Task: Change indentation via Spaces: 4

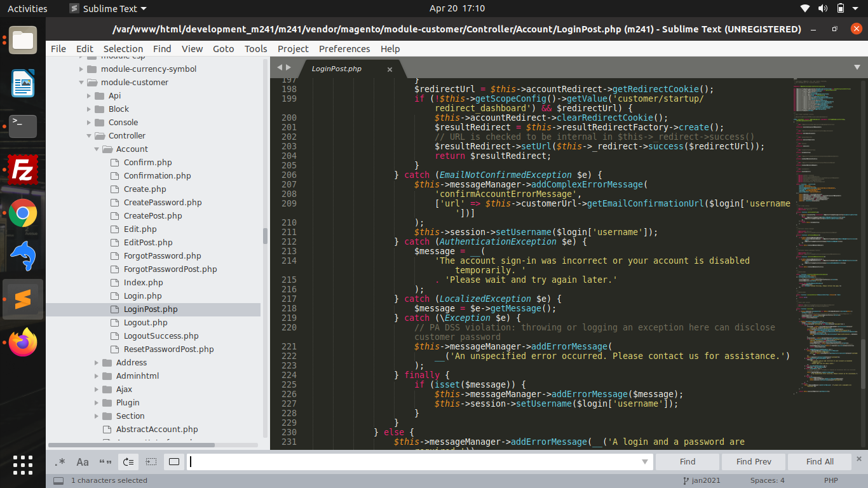Action: point(767,480)
